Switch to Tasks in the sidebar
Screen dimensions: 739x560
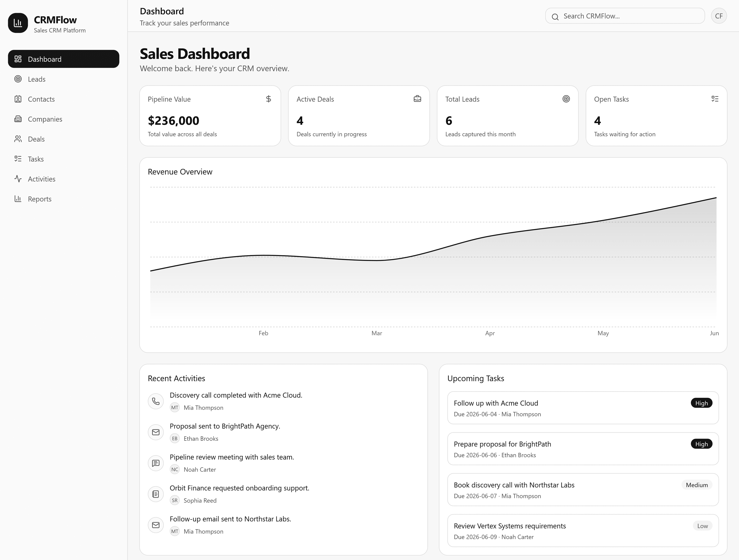[64, 159]
